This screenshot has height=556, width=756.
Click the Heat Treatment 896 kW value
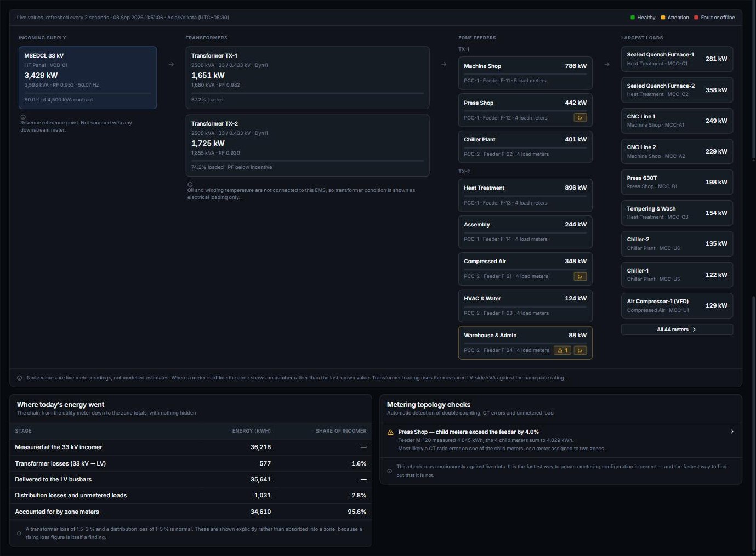click(576, 188)
